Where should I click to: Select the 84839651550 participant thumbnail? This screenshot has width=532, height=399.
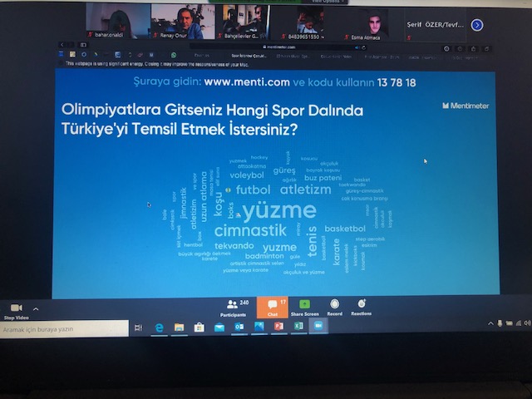click(302, 22)
